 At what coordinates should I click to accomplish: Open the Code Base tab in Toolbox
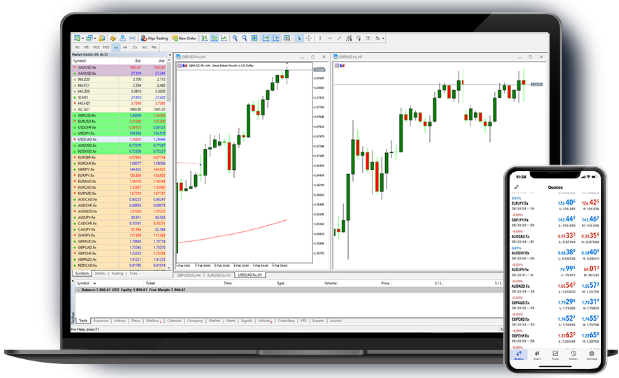click(x=286, y=321)
